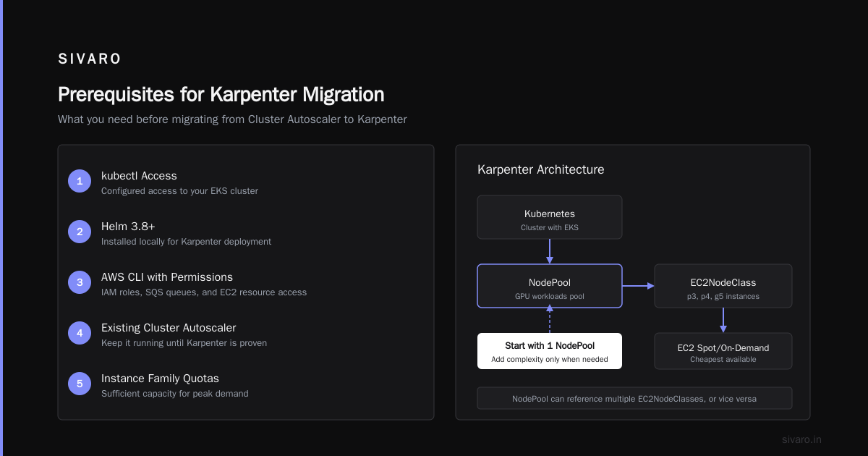Open the sivaro.in link
Image resolution: width=868 pixels, height=456 pixels.
click(x=801, y=439)
